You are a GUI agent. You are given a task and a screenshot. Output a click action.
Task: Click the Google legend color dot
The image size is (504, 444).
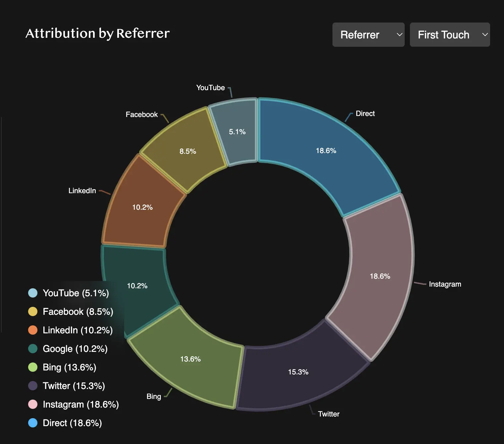[x=33, y=349]
